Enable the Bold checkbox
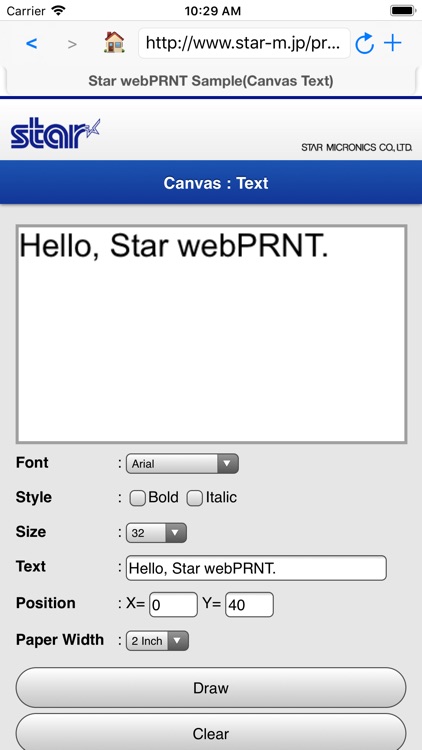422x750 pixels. pyautogui.click(x=138, y=498)
